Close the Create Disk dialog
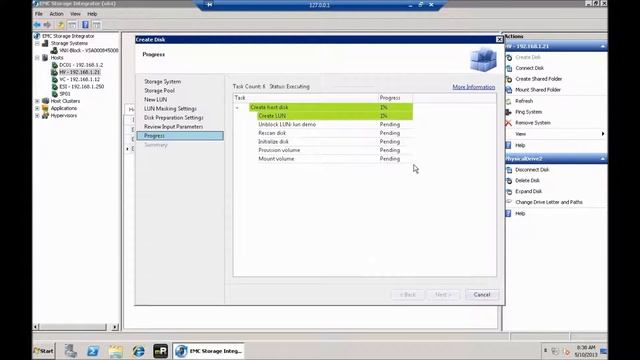This screenshot has height=360, width=640. click(x=499, y=40)
